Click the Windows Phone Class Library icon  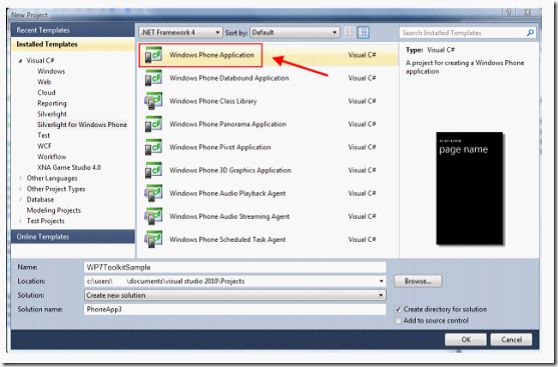tap(153, 101)
